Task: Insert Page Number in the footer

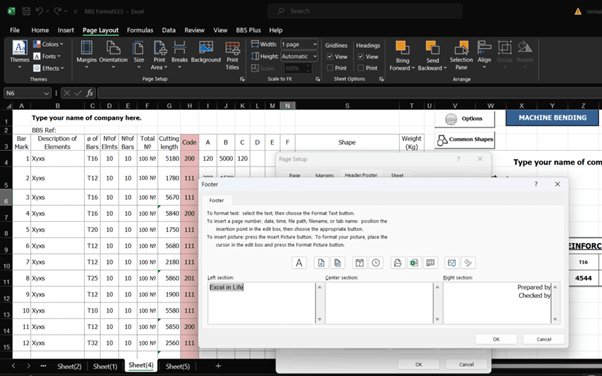Action: tap(321, 263)
